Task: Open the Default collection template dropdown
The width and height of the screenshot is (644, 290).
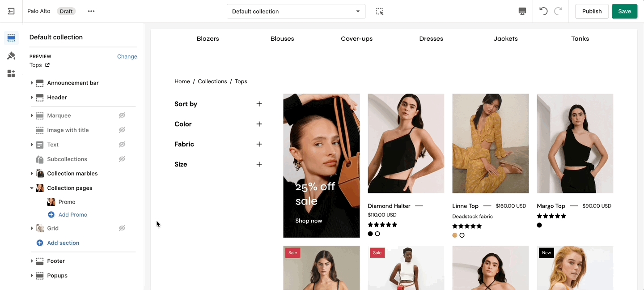Action: coord(296,11)
